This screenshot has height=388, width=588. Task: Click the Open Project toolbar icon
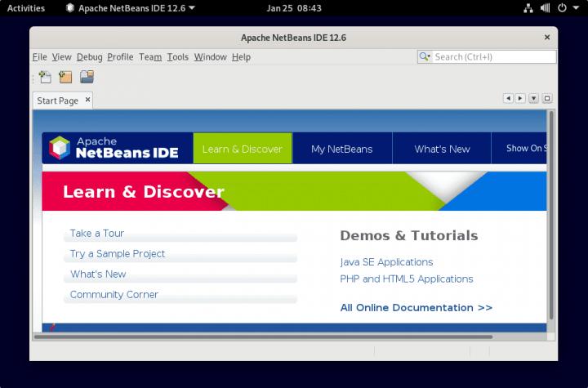pos(87,78)
